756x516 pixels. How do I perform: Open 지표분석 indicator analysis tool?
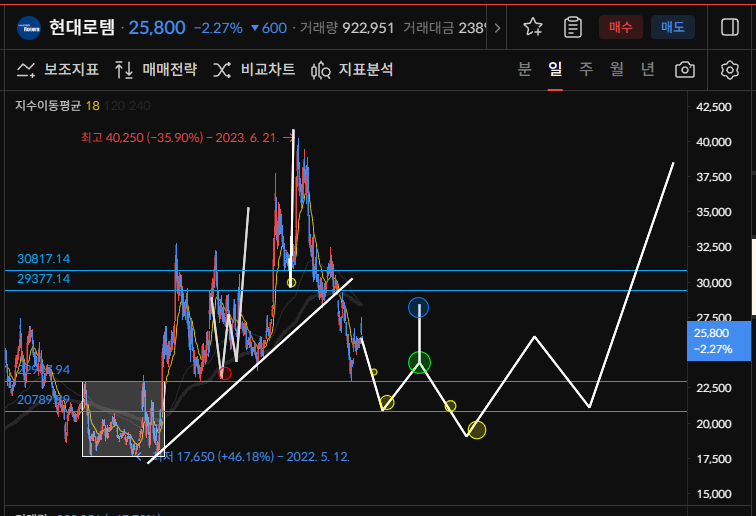click(x=352, y=70)
